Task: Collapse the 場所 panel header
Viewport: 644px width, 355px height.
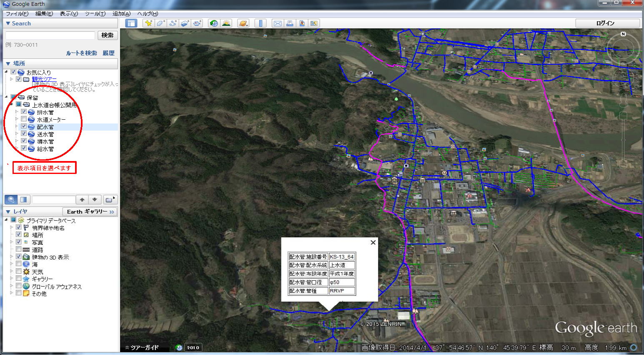Action: coord(8,63)
